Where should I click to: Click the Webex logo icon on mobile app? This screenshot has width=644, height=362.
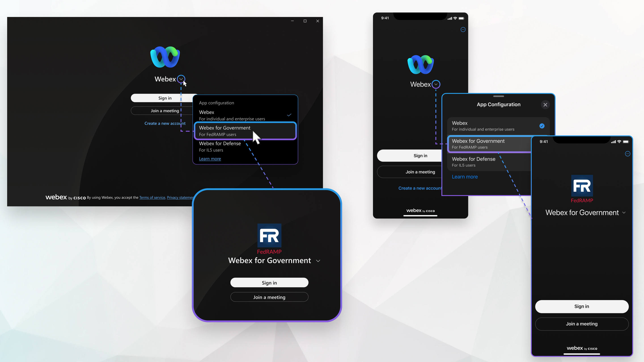click(420, 65)
